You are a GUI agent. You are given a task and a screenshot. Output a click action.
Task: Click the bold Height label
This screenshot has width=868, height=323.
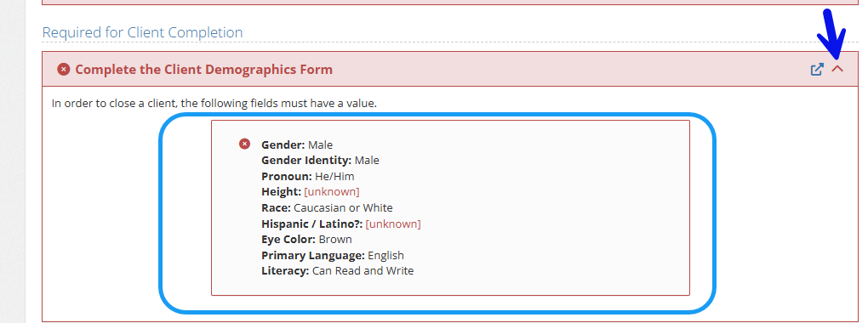click(281, 192)
